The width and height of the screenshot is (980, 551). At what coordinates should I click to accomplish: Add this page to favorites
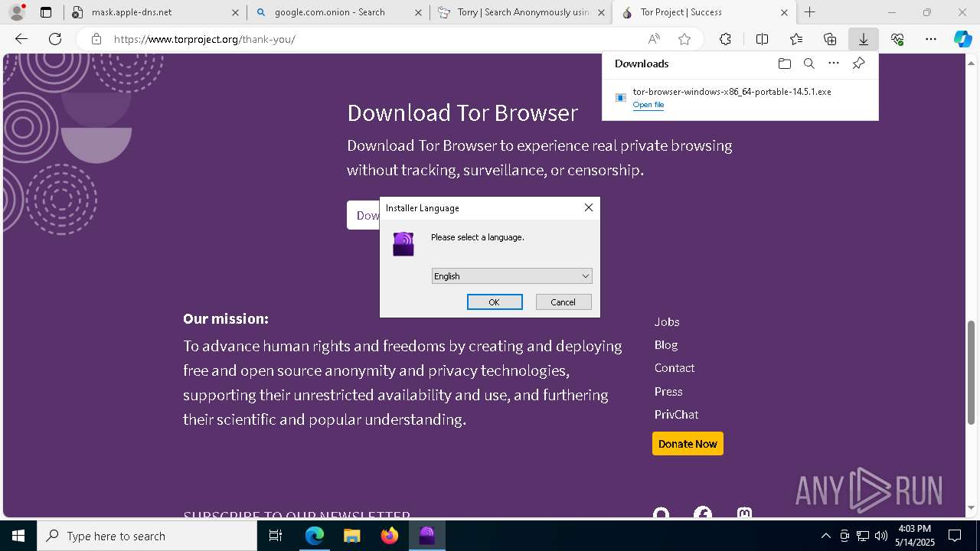684,39
